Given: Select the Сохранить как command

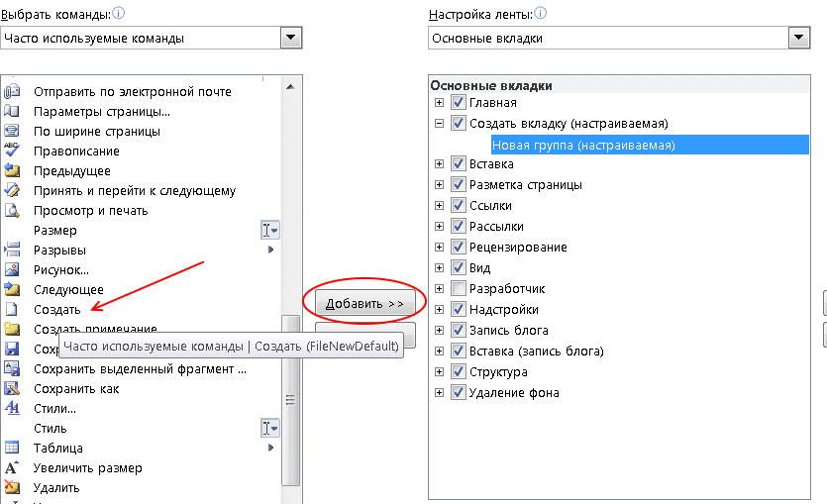Looking at the screenshot, I should tap(76, 388).
